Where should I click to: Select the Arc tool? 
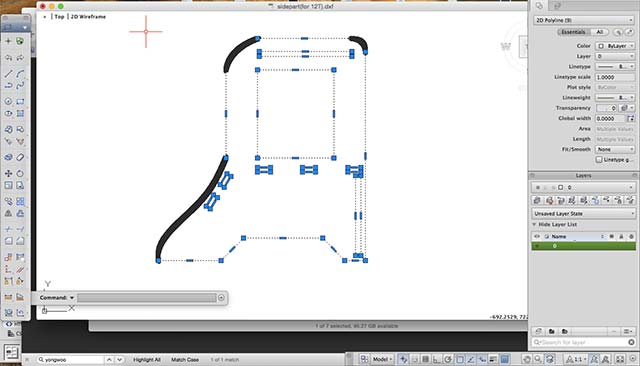(20, 74)
